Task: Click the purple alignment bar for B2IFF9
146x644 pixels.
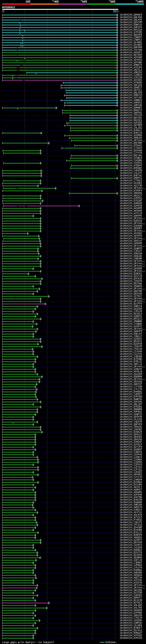Action: [24, 304]
